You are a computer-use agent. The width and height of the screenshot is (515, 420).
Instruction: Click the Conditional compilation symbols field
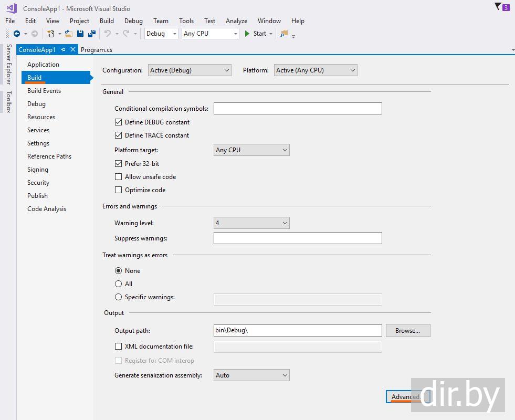point(297,109)
